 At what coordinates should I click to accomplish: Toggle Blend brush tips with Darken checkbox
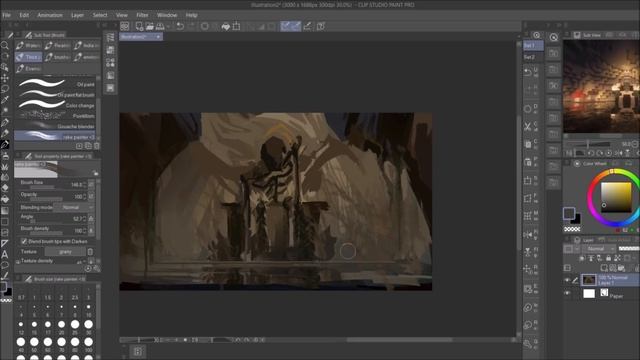24,241
